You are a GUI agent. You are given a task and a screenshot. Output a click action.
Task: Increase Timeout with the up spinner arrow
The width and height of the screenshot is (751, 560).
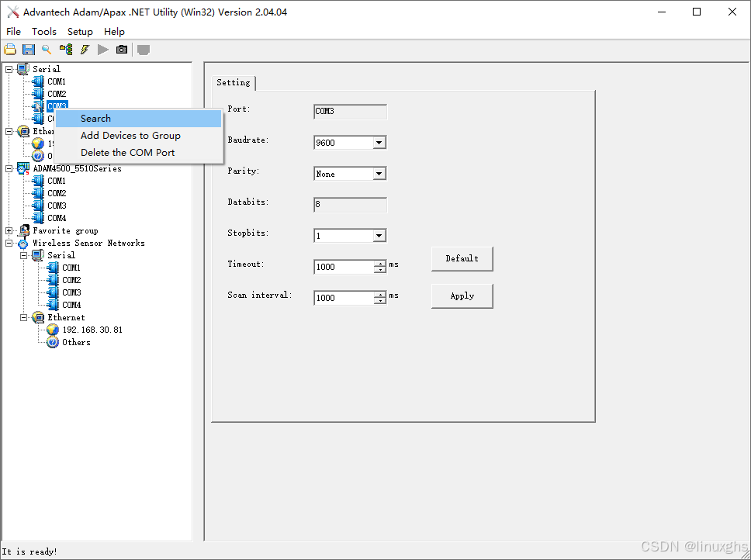point(380,264)
